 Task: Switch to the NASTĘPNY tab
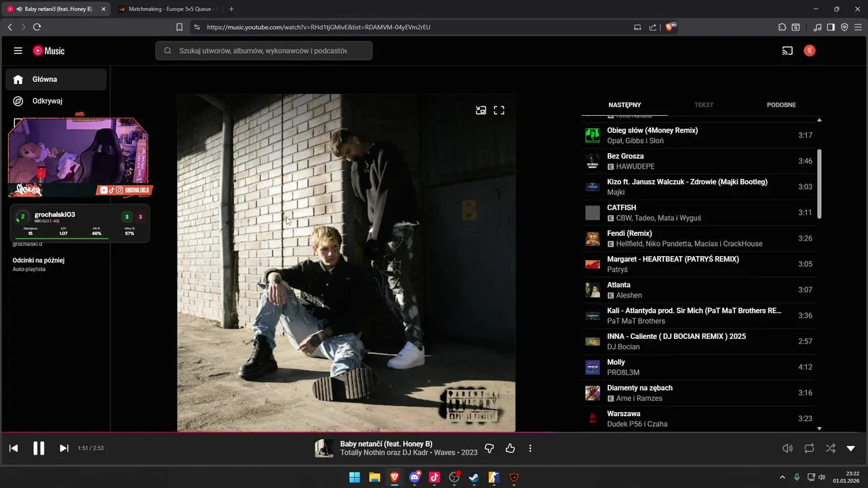point(625,105)
